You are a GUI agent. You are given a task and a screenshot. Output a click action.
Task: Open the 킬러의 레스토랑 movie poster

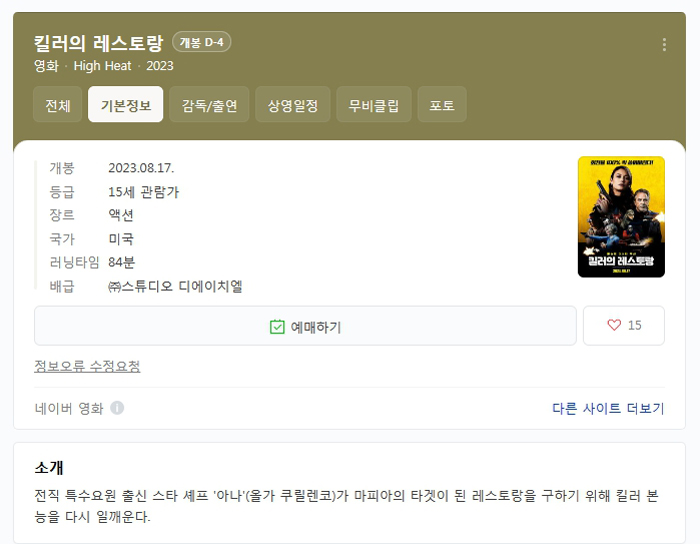point(621,217)
